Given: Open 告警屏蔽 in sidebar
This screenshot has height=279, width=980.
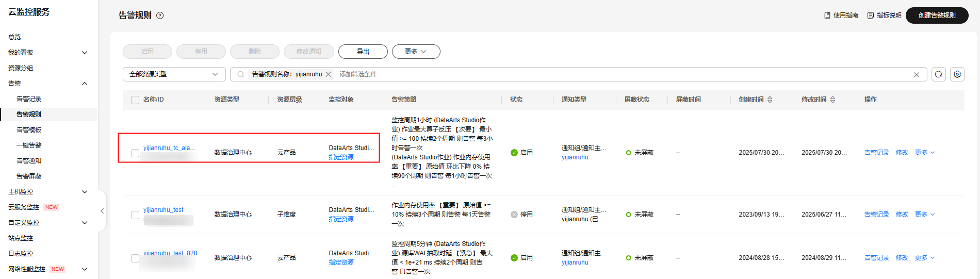Looking at the screenshot, I should (29, 176).
